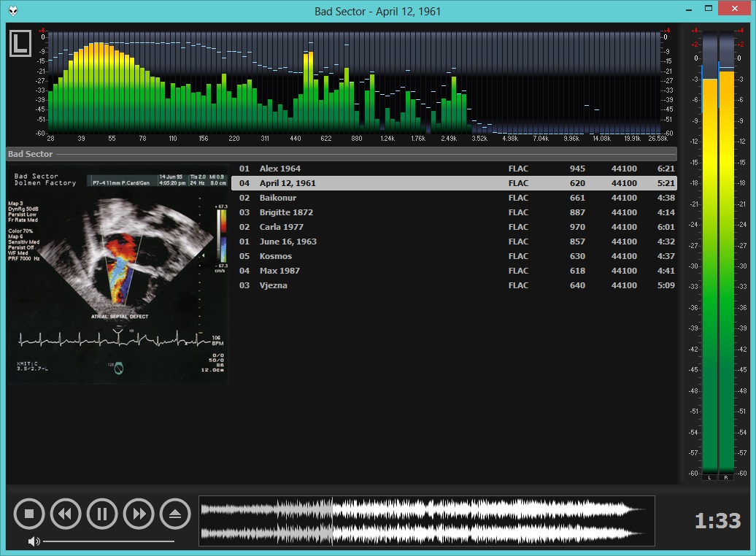
Task: Click the Eject/Open button
Action: (175, 514)
